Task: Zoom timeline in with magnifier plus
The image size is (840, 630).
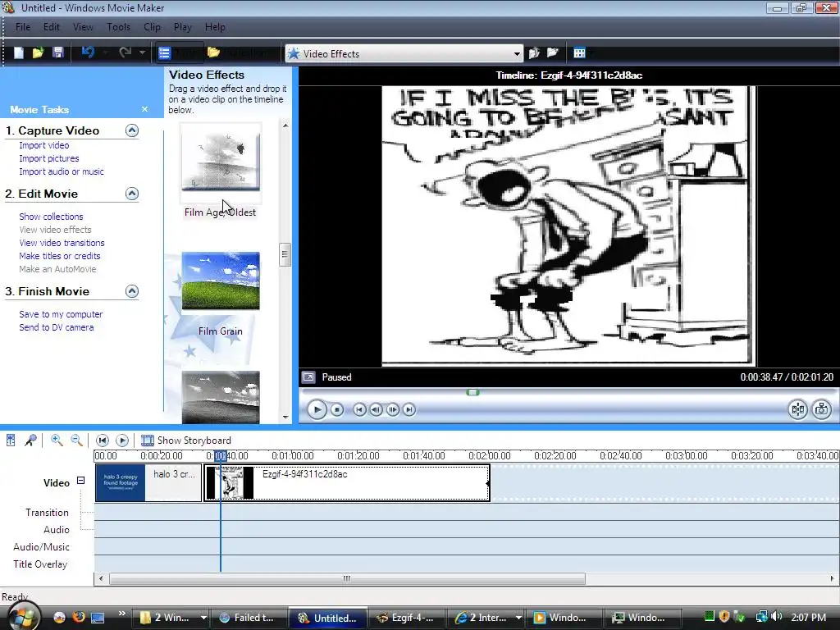Action: 57,441
